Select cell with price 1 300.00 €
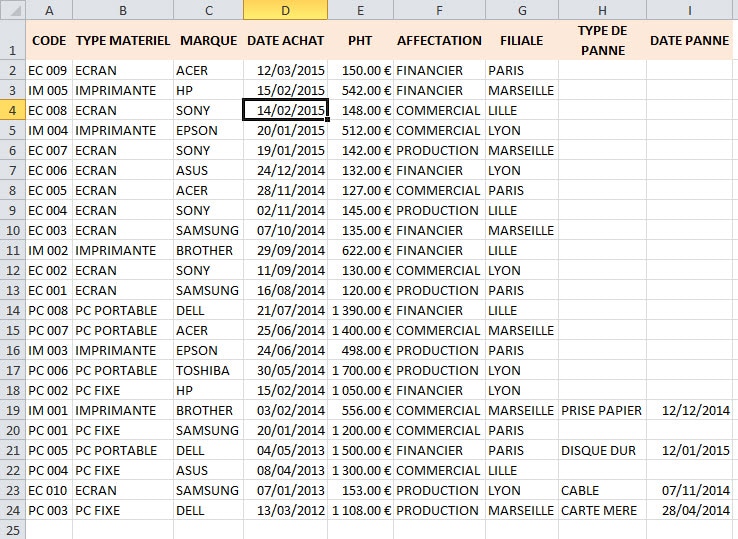738x539 pixels. click(x=360, y=470)
